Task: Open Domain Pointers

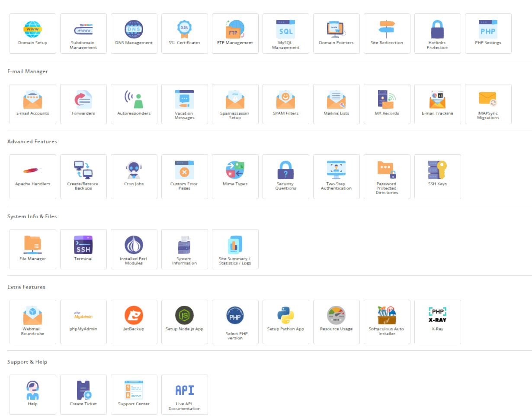Action: (x=337, y=33)
